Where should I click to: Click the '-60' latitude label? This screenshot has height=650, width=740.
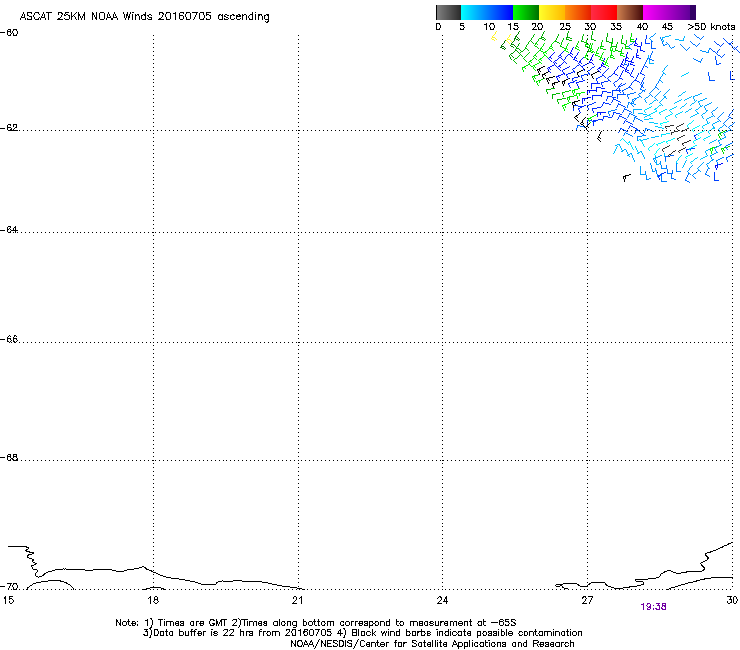(x=9, y=33)
